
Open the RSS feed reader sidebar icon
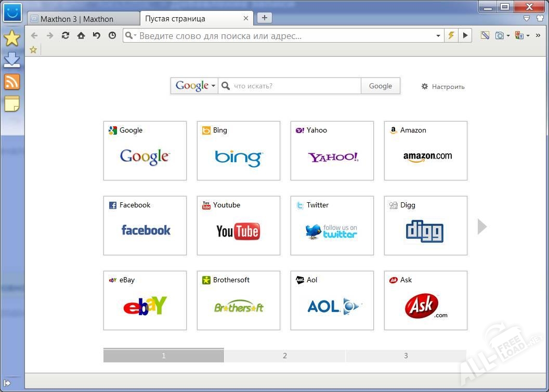point(11,82)
